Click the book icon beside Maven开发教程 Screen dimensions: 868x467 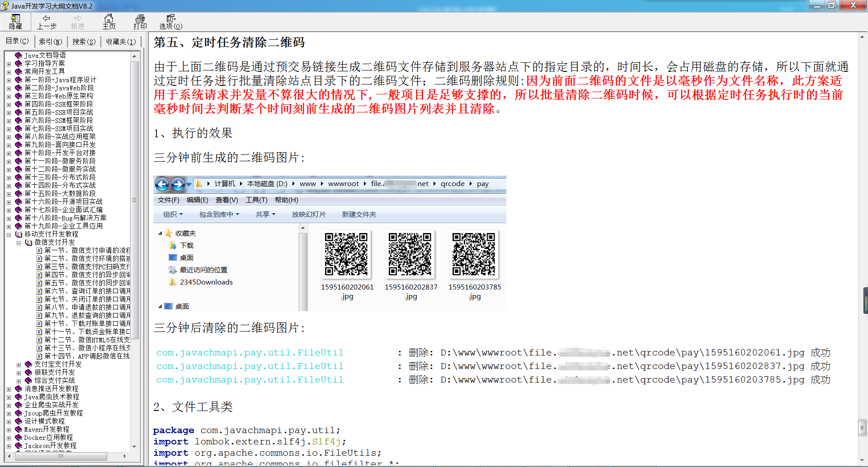(19, 430)
